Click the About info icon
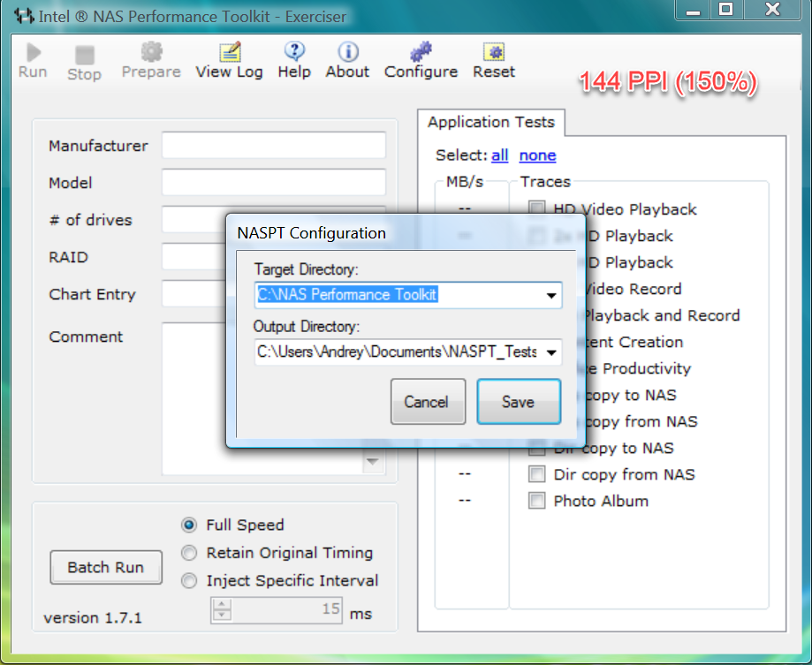The height and width of the screenshot is (665, 812). [x=347, y=53]
